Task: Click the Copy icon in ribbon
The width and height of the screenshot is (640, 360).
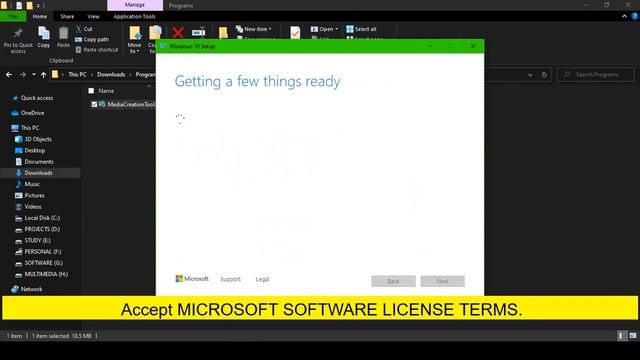Action: click(44, 33)
